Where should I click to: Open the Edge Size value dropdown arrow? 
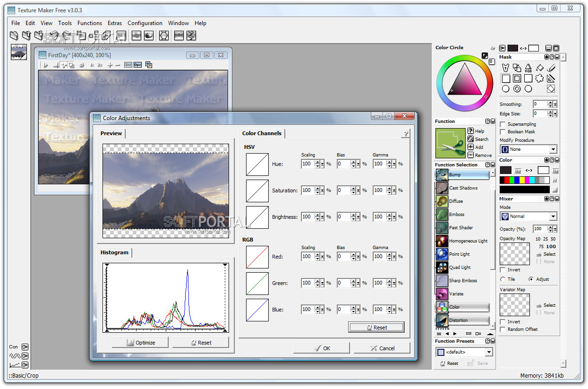pos(555,113)
